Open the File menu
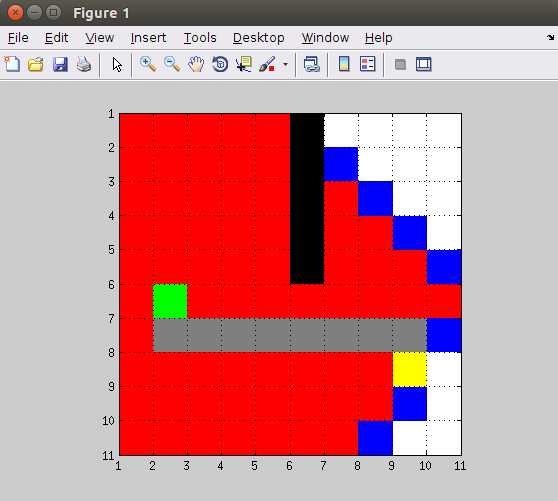The height and width of the screenshot is (501, 558). tap(18, 38)
